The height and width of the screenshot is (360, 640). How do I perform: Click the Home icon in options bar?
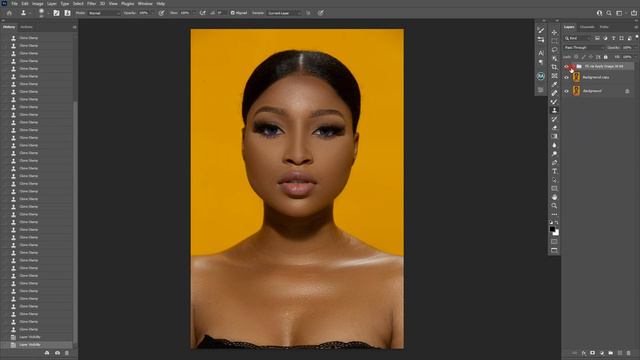coord(9,13)
